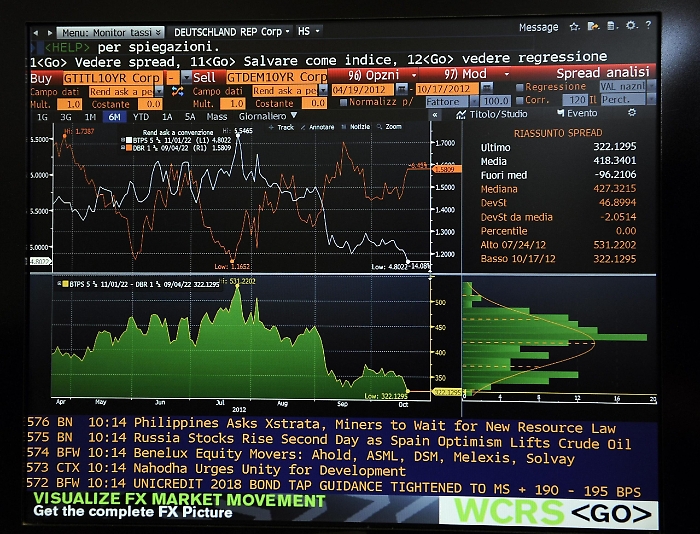700x534 pixels.
Task: Click the swap Buy/Sell securities icon
Action: click(x=177, y=90)
